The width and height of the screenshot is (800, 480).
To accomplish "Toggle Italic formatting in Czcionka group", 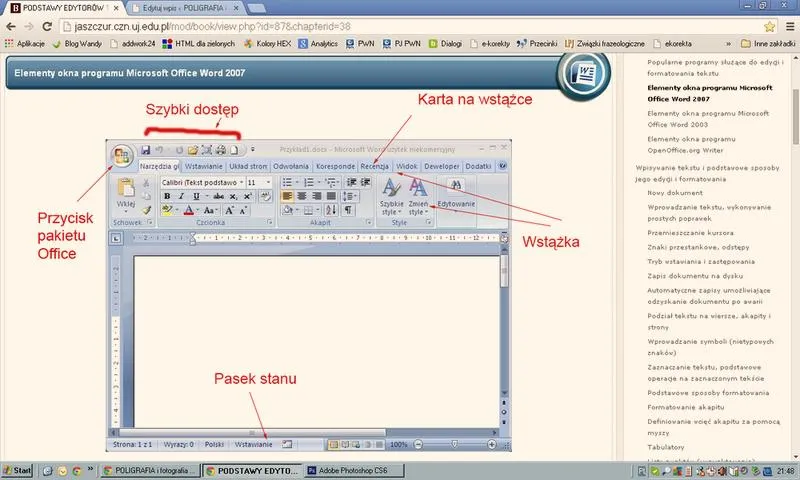I will (x=181, y=196).
